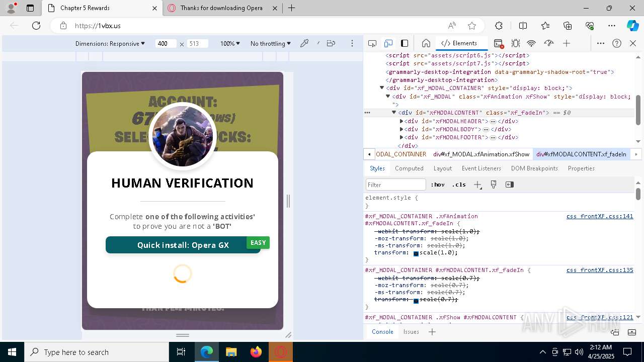Toggle the inspect element picker icon
644x362 pixels.
[372, 43]
